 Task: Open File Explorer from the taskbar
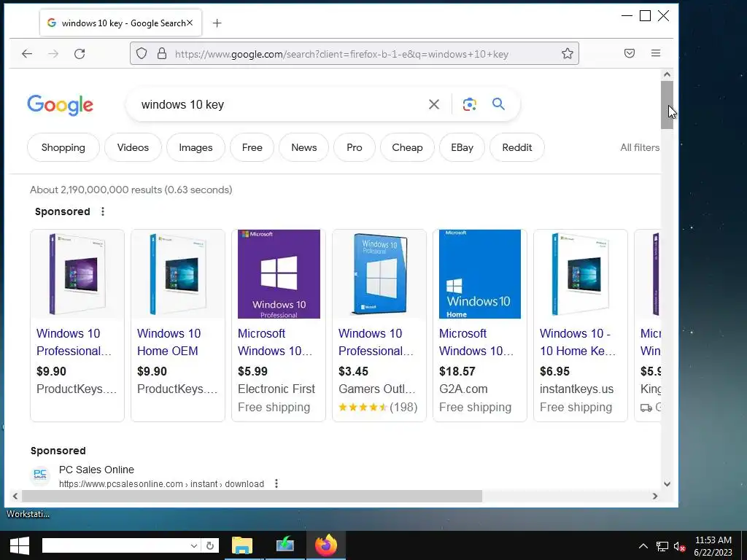click(242, 545)
